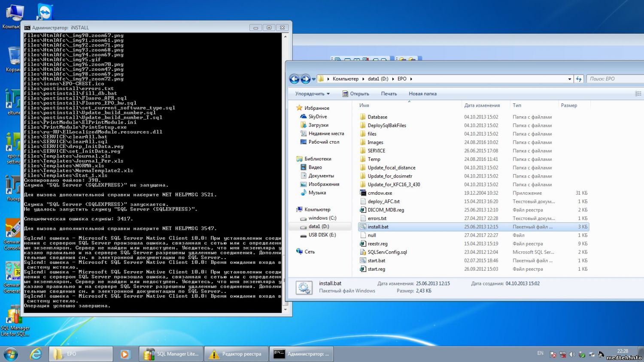
Task: Switch to Редактор реестра taskbar window
Action: (236, 354)
